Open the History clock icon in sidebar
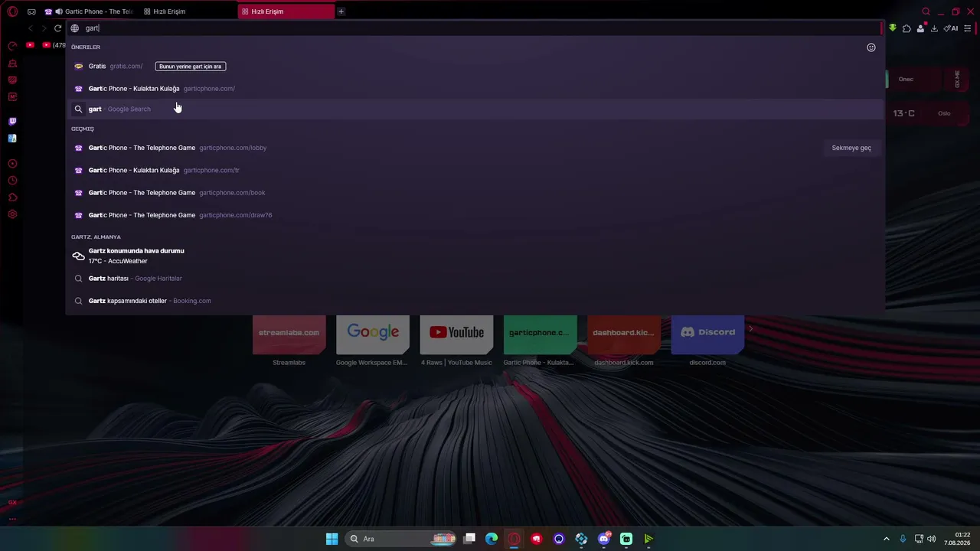Image resolution: width=980 pixels, height=551 pixels. pyautogui.click(x=12, y=181)
